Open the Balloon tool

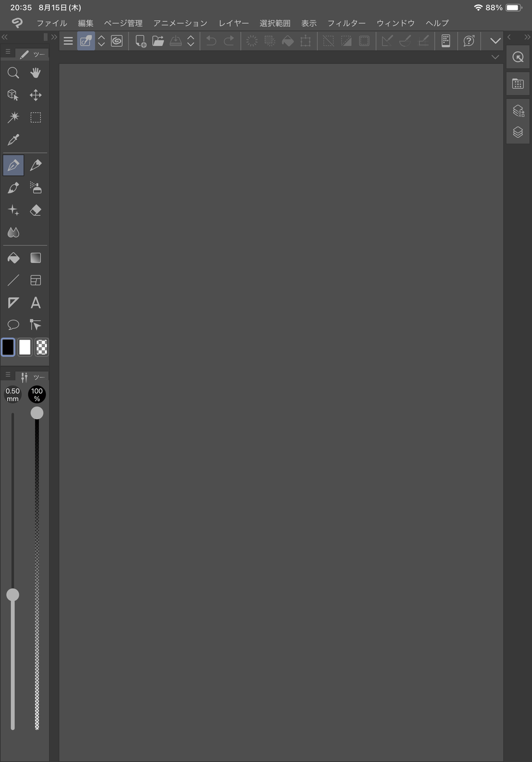[13, 324]
